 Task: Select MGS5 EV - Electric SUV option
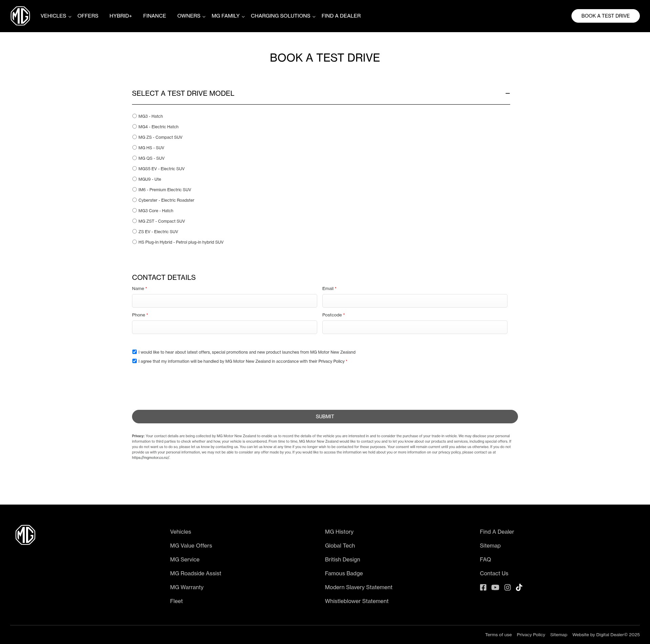(x=134, y=169)
